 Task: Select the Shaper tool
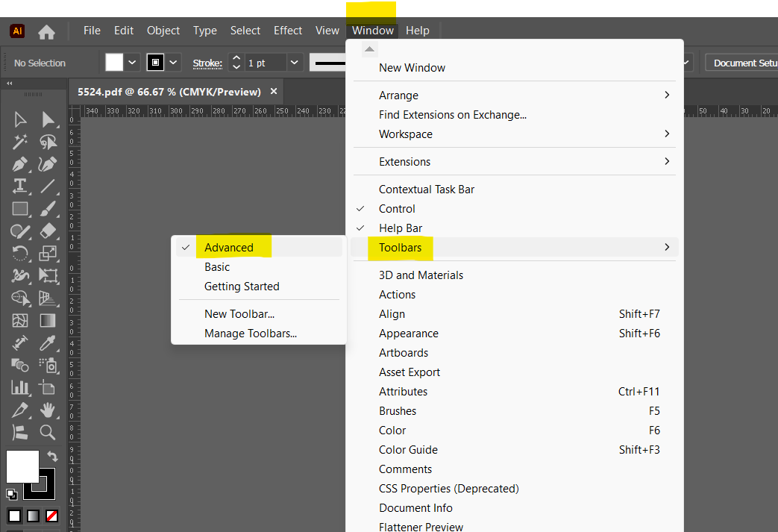pyautogui.click(x=20, y=231)
